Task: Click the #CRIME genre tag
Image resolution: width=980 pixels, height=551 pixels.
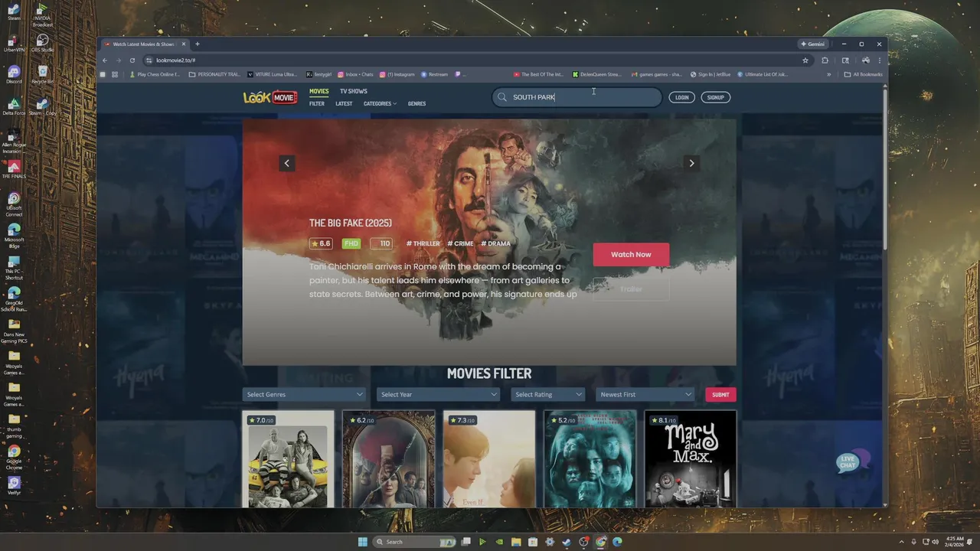Action: [461, 243]
